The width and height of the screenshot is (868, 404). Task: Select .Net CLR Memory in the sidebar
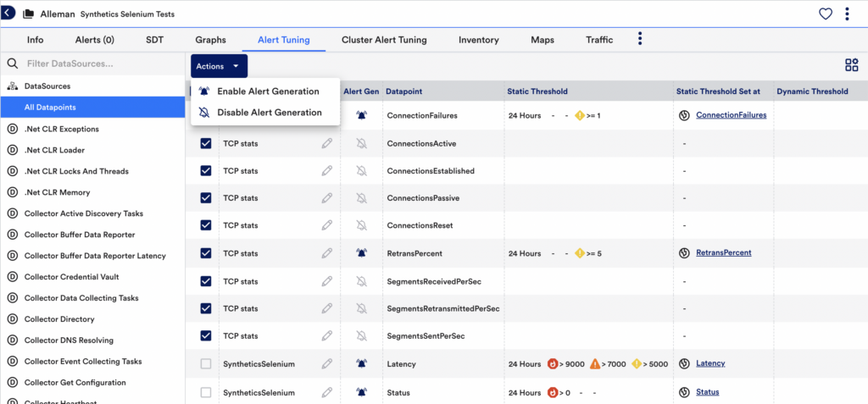pos(57,192)
